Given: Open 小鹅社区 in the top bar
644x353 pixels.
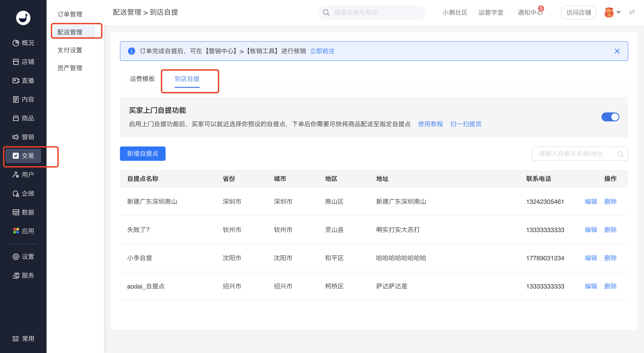Looking at the screenshot, I should (x=455, y=13).
